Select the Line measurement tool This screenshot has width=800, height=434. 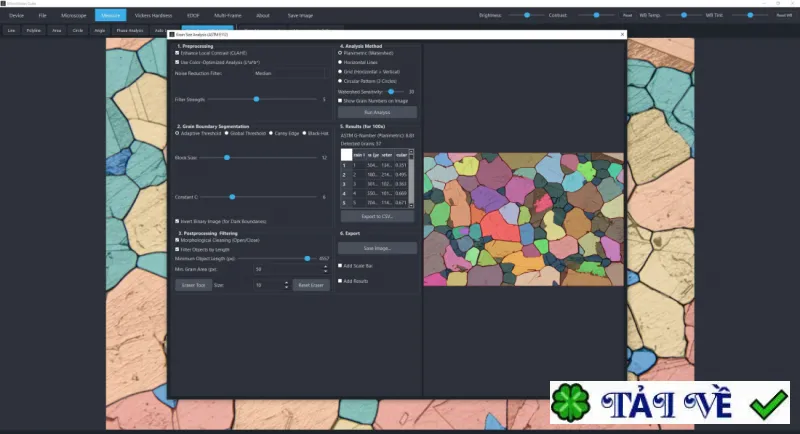pos(11,31)
